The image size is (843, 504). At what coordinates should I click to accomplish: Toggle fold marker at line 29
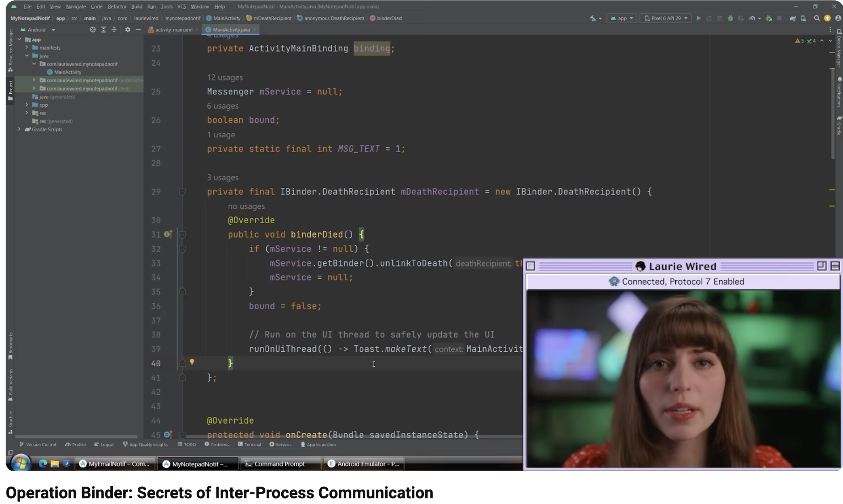182,192
